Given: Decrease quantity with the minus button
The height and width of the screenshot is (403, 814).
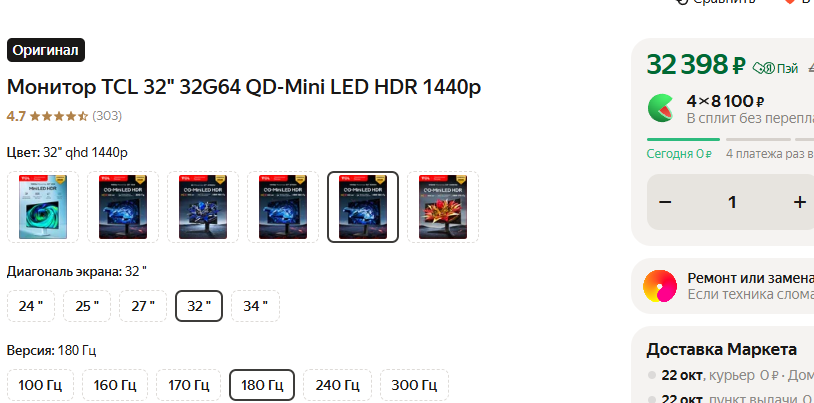Looking at the screenshot, I should 665,202.
